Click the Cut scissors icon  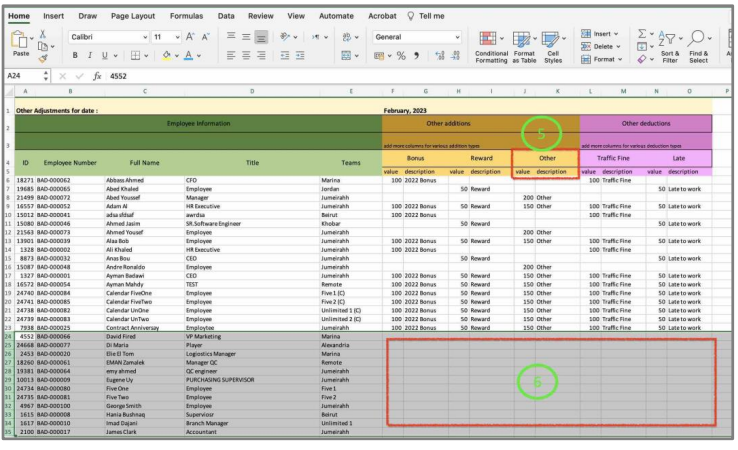(44, 36)
